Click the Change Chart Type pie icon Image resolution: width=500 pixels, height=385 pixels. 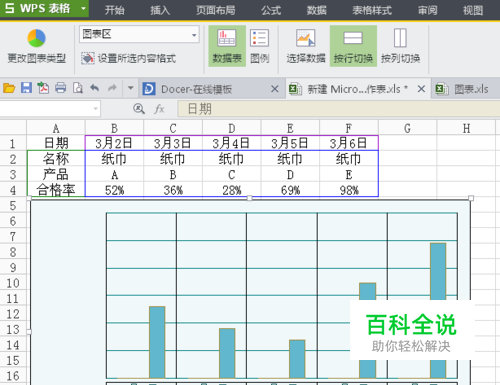pos(36,38)
